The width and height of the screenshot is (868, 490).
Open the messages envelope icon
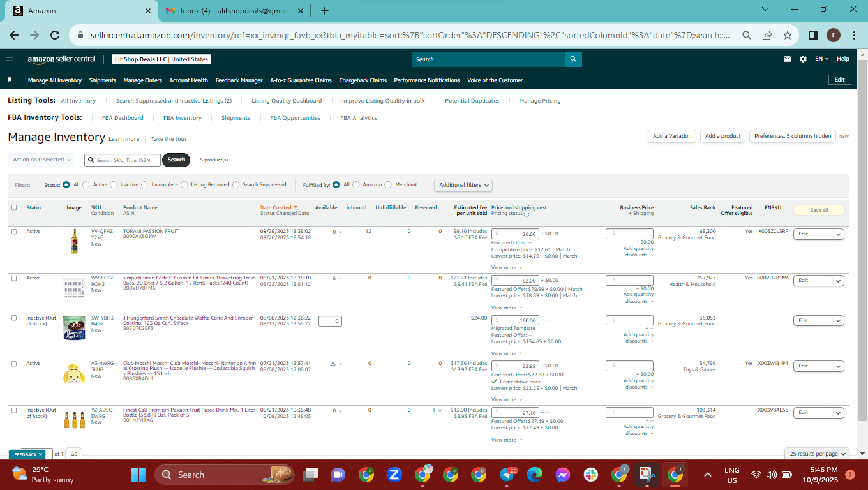(x=787, y=59)
